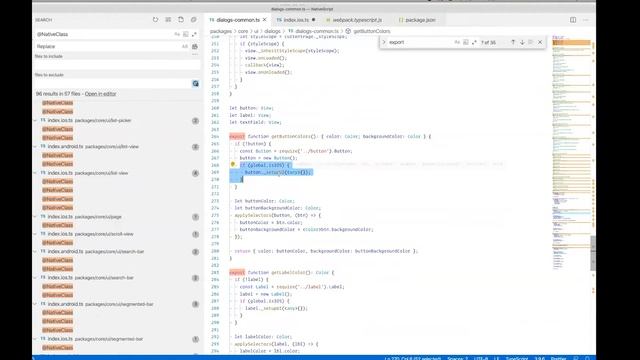Open cursor position in status bar
The height and width of the screenshot is (360, 640).
(x=413, y=358)
